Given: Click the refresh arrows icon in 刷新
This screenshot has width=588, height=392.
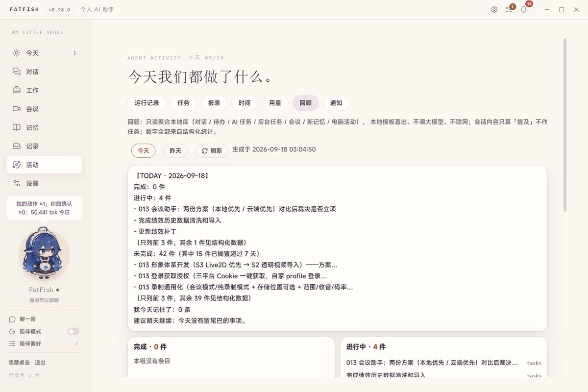Looking at the screenshot, I should point(205,151).
